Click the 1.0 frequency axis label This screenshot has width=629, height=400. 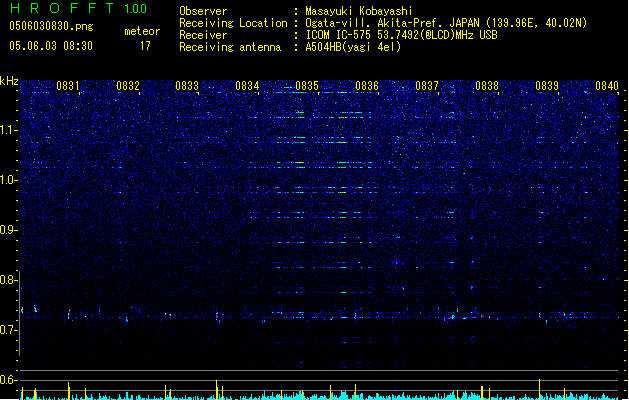[8, 180]
